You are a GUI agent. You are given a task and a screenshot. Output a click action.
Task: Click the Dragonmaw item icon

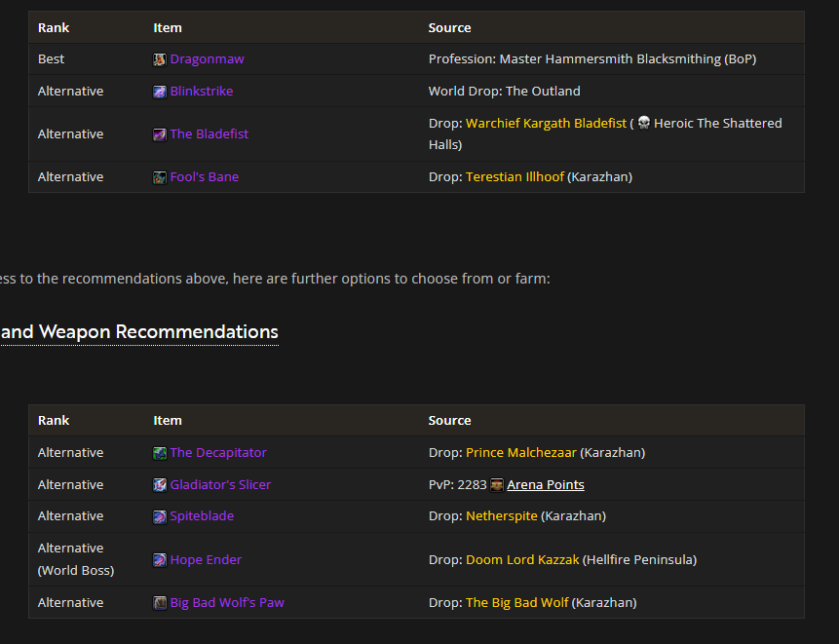(x=160, y=59)
